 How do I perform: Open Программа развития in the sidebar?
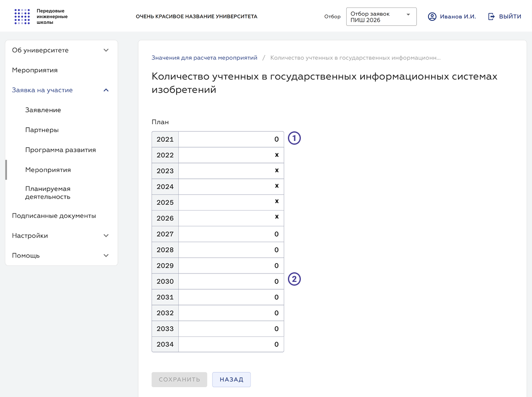coord(61,150)
